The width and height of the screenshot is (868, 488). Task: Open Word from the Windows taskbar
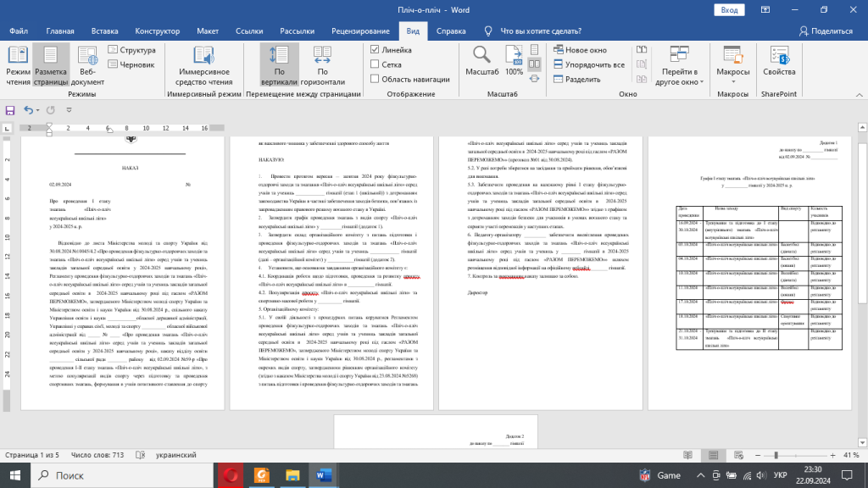click(325, 474)
